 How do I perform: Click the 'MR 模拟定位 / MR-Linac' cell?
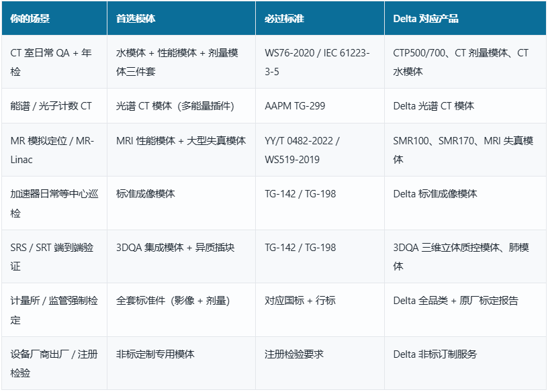(54, 150)
